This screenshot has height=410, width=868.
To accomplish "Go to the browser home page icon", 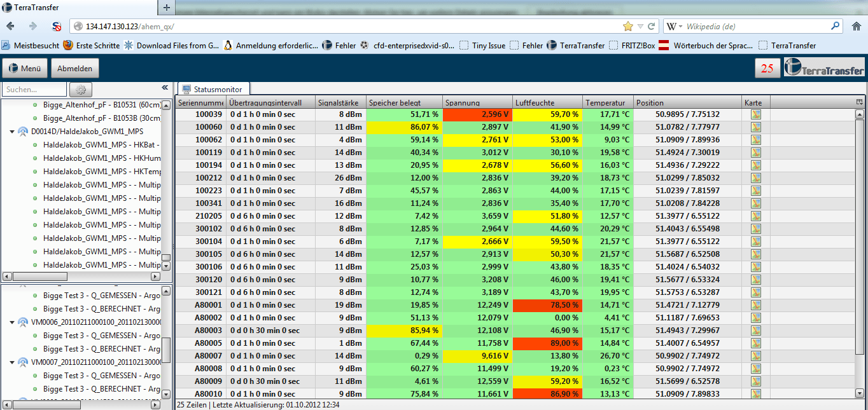I will (856, 26).
